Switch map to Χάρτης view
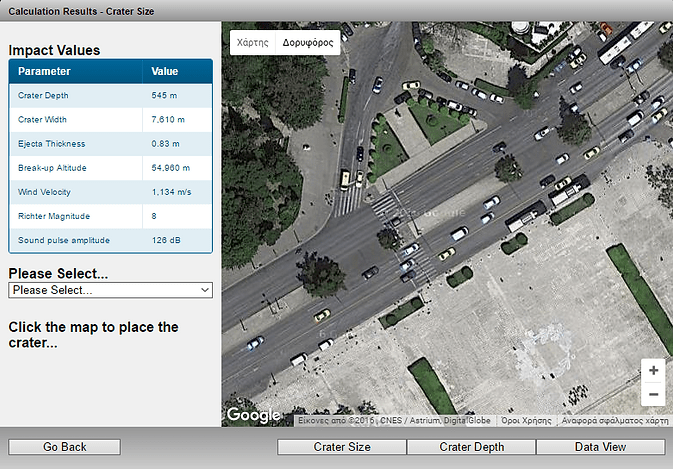673x469 pixels. tap(252, 42)
